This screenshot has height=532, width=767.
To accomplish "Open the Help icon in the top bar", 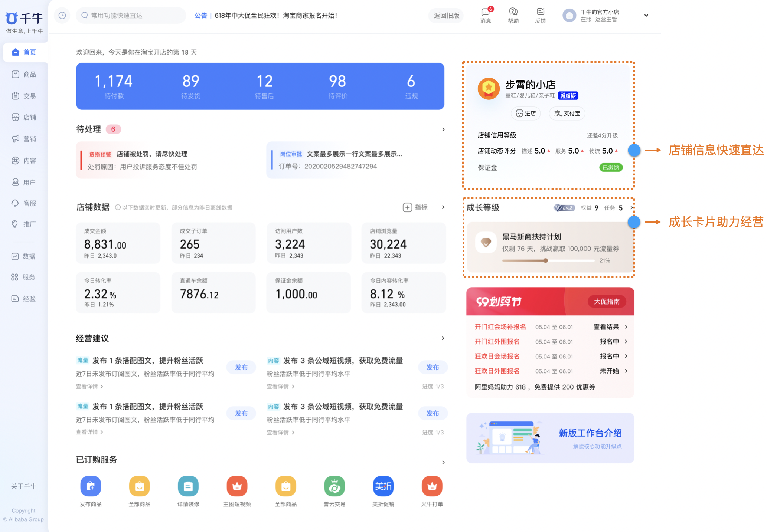I will [x=513, y=12].
